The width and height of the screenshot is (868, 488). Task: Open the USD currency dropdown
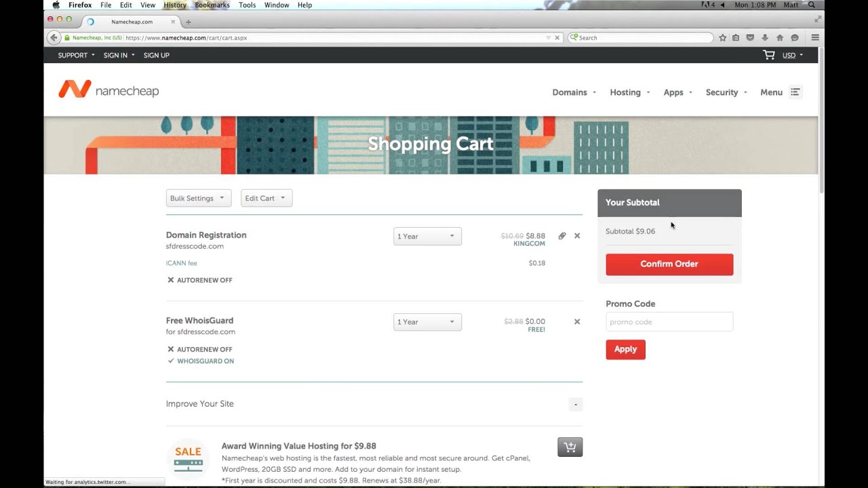(793, 56)
